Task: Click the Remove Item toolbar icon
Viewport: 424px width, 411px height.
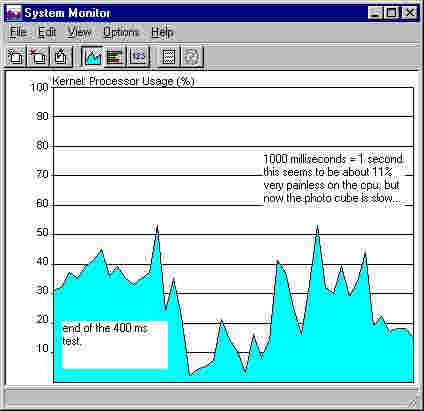Action: 38,56
